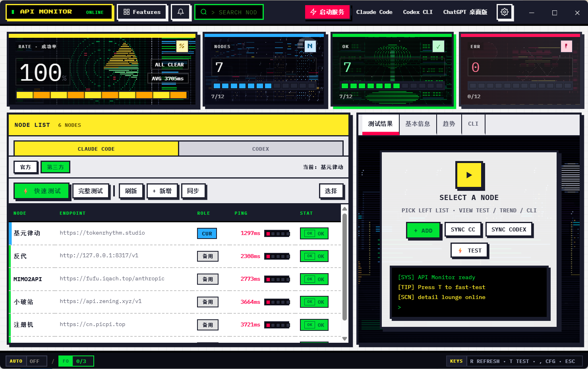
Task: Open the notifications bell
Action: [x=180, y=12]
